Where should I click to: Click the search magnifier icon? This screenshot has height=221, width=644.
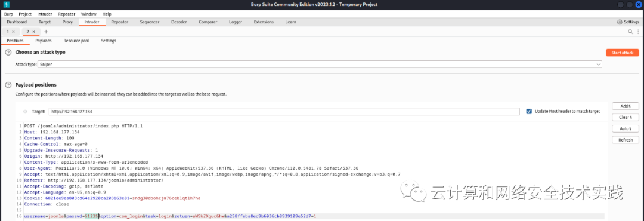[630, 32]
